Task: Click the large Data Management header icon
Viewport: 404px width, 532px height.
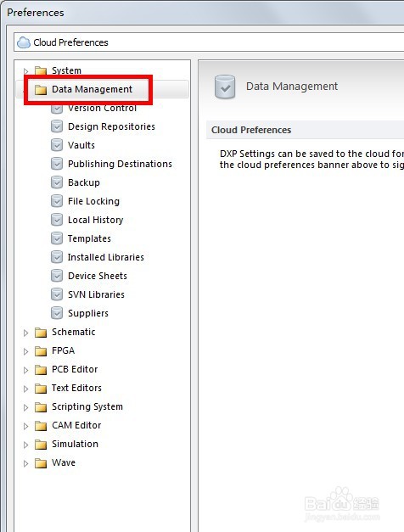Action: click(225, 87)
